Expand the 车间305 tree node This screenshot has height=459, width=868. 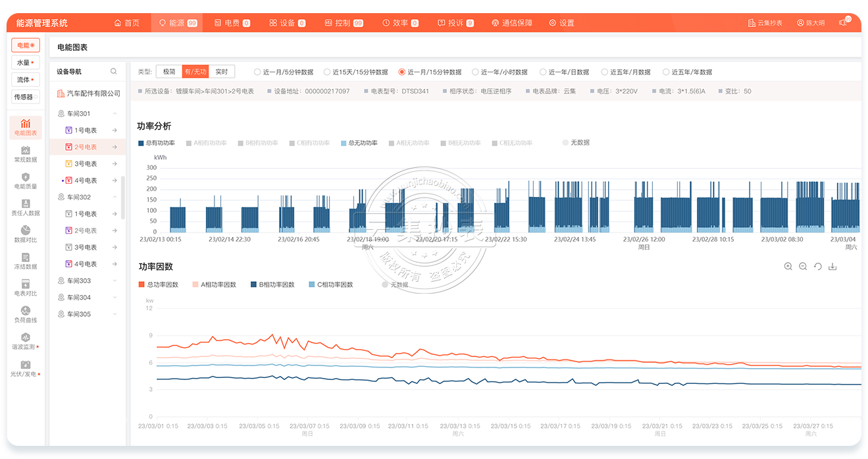tap(115, 315)
